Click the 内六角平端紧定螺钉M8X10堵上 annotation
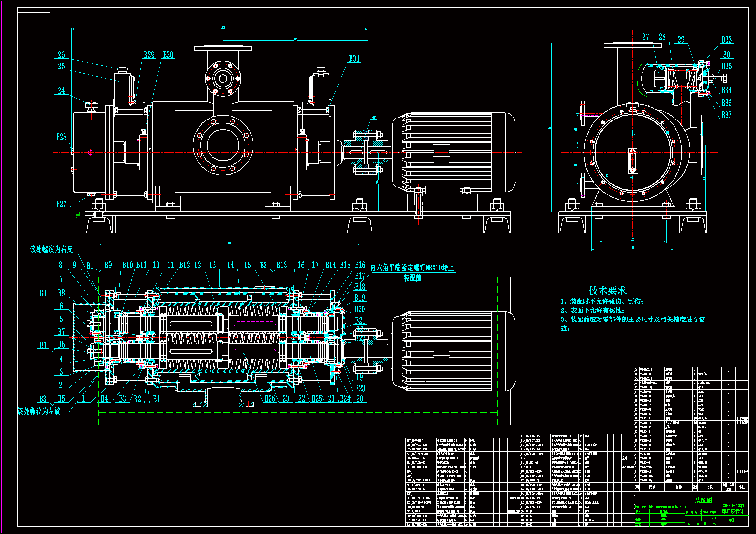This screenshot has height=534, width=756. [412, 268]
